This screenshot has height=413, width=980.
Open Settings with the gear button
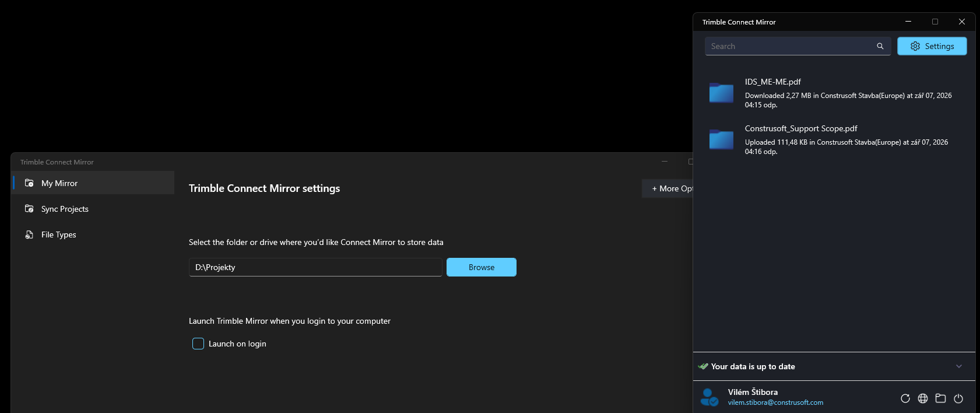[x=932, y=46]
